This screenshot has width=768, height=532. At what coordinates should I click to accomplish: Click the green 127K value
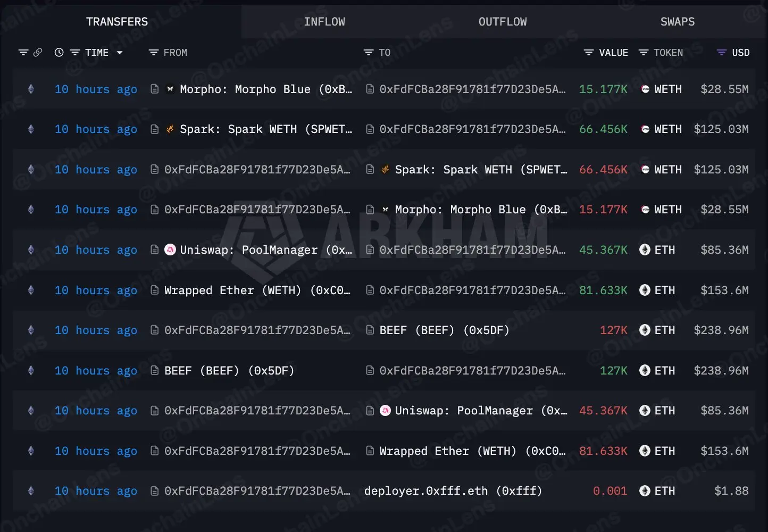tap(614, 371)
